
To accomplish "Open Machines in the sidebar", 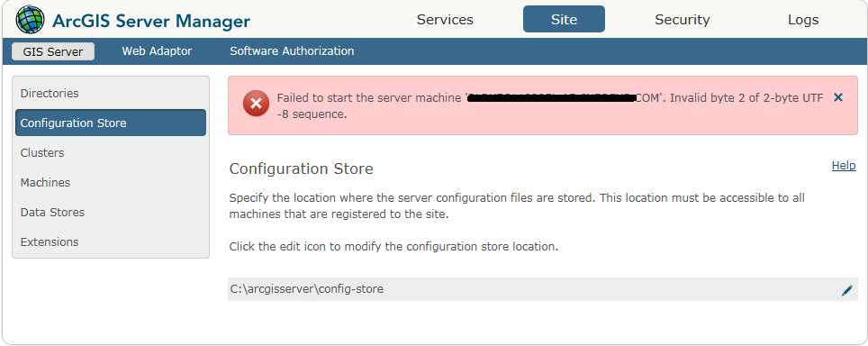I will click(x=111, y=183).
